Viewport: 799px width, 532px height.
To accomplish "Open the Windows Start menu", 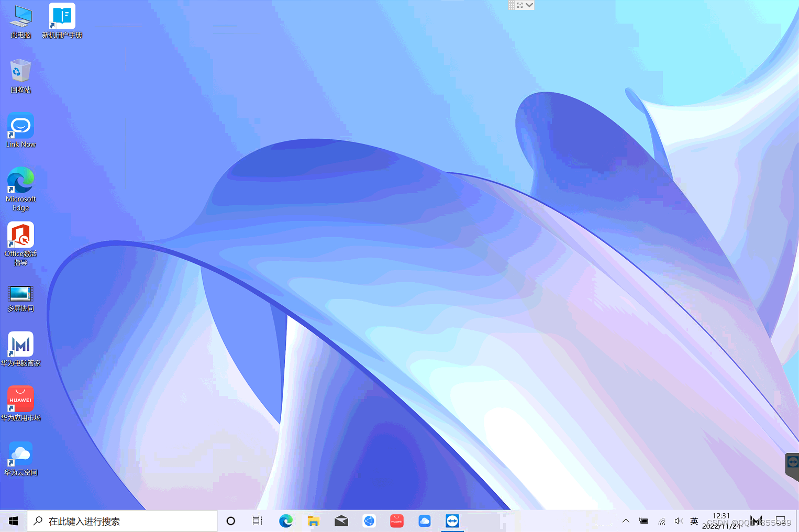I will [13, 521].
